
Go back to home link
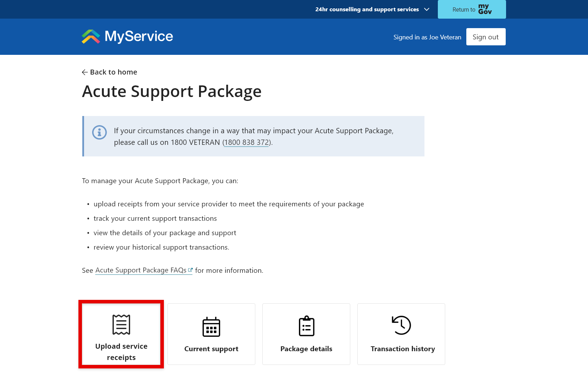[x=109, y=72]
